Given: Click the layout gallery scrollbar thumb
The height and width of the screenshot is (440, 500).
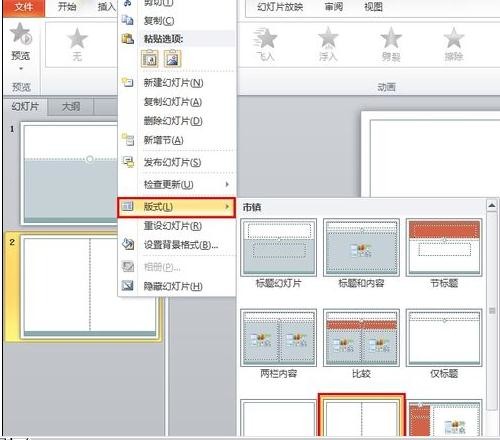Looking at the screenshot, I should [x=492, y=311].
